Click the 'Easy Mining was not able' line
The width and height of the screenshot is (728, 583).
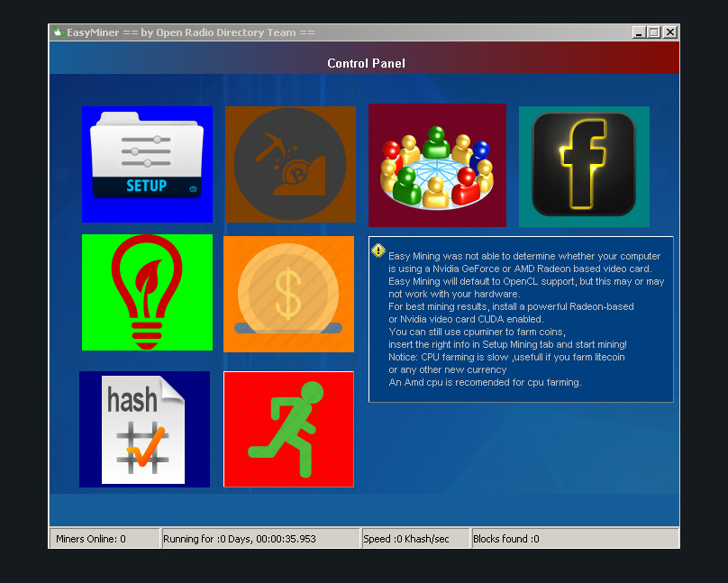(524, 256)
